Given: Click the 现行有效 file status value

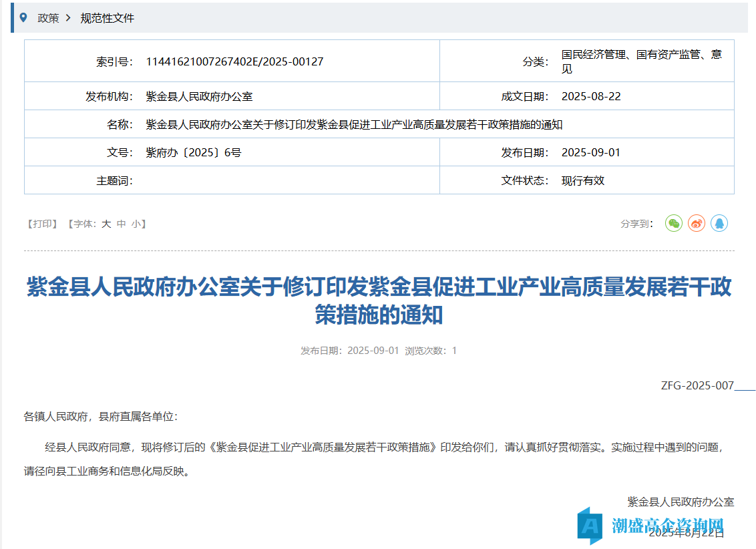Looking at the screenshot, I should [583, 181].
